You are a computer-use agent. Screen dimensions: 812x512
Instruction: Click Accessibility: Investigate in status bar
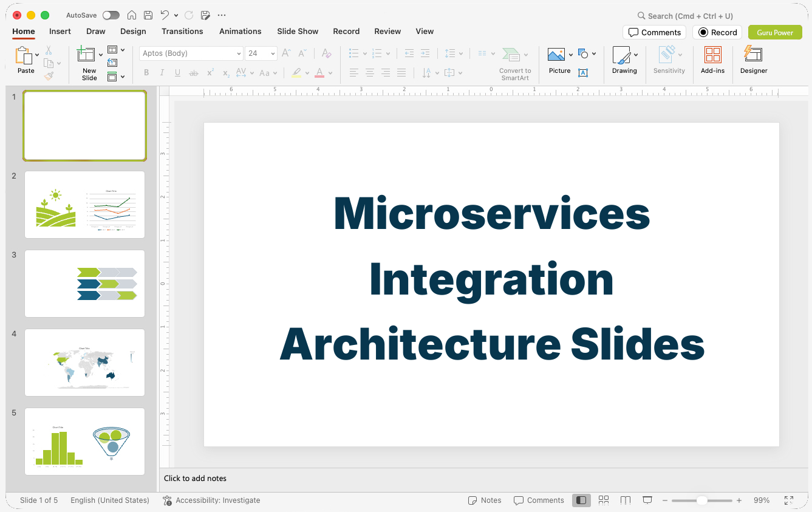point(211,500)
